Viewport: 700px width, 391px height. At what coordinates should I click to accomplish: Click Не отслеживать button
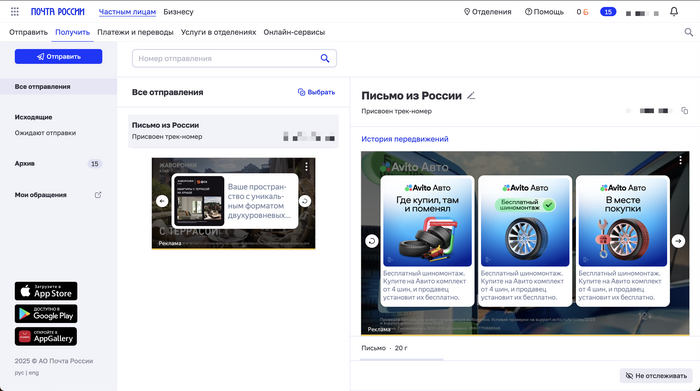[x=656, y=376]
